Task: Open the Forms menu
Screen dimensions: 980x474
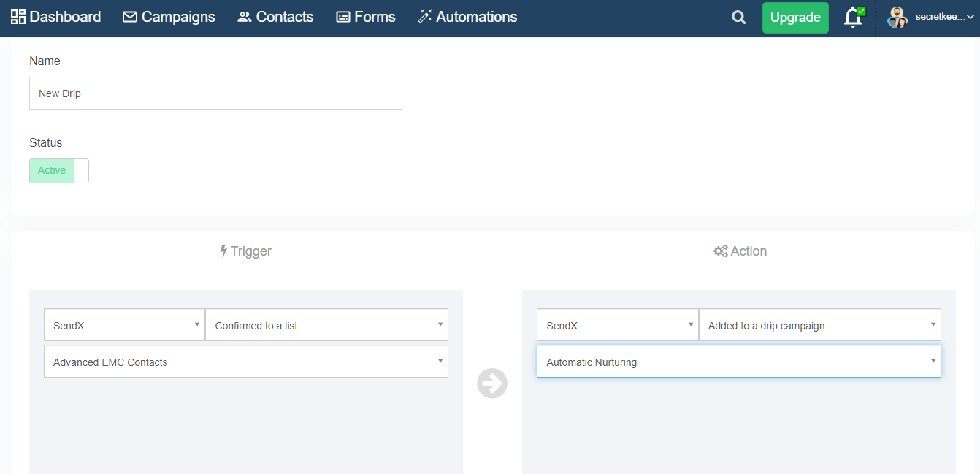Action: (x=366, y=17)
